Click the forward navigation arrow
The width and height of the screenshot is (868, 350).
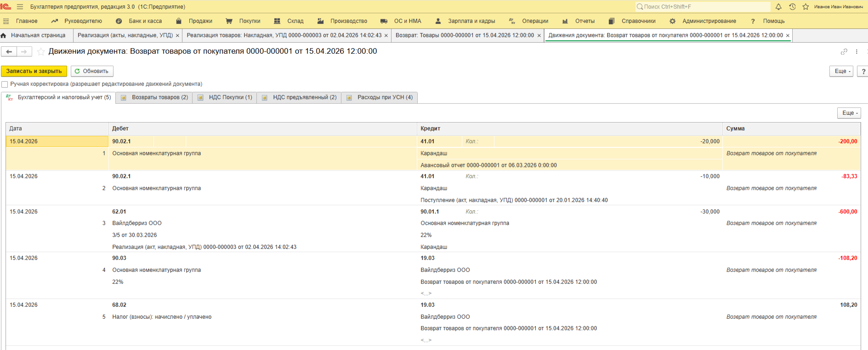24,52
